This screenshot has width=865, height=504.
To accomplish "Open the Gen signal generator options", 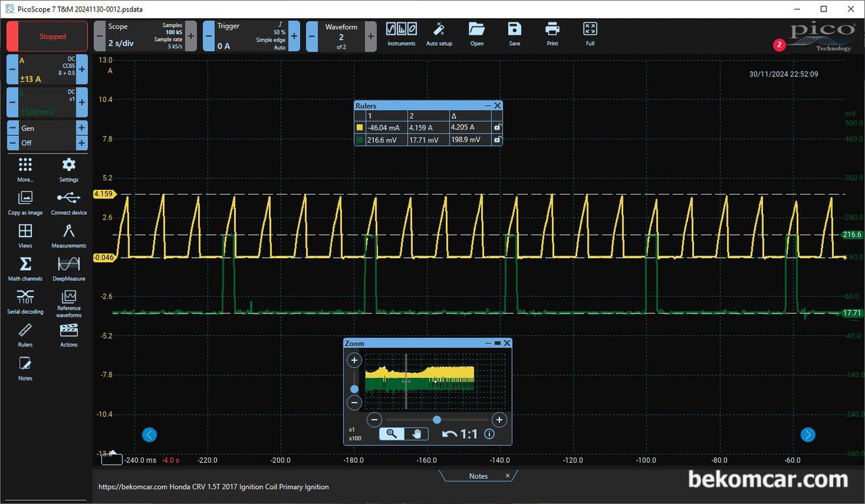I will point(47,128).
